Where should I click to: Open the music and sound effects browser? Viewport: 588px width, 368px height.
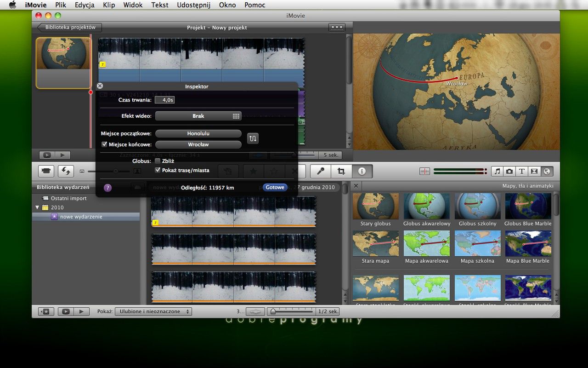coord(497,171)
